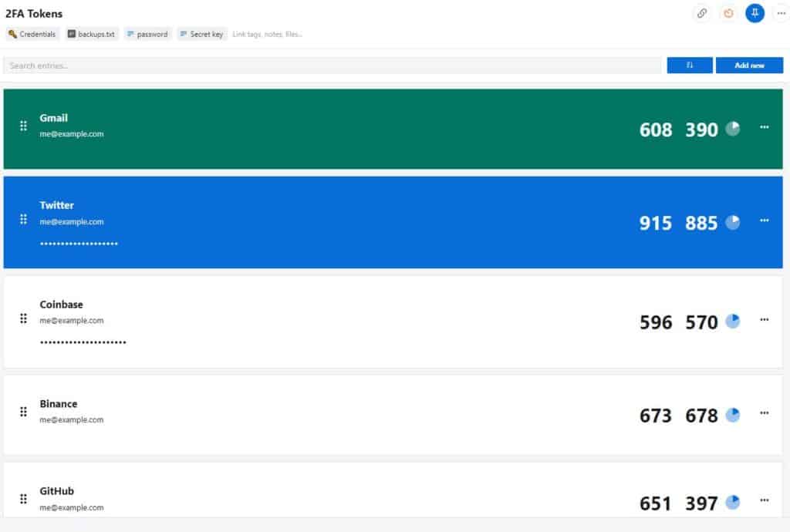Focus the Search entries field
Image resolution: width=790 pixels, height=532 pixels.
click(332, 66)
